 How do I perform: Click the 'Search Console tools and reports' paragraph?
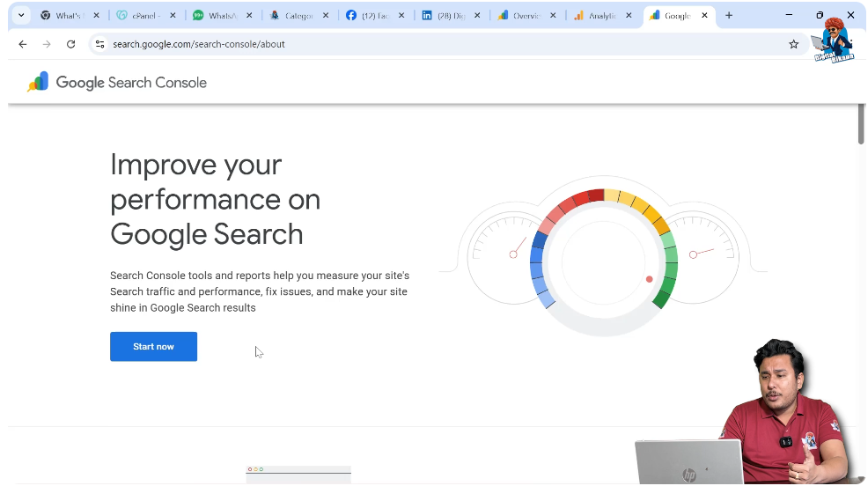click(x=260, y=291)
